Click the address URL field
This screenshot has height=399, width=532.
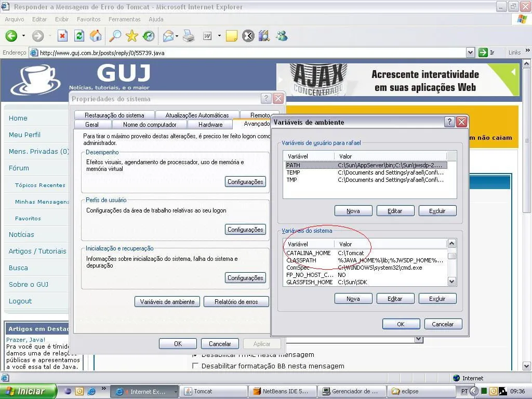click(252, 52)
